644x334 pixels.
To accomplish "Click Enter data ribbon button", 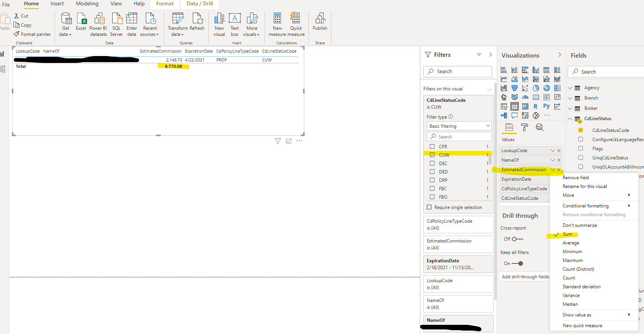I will point(132,24).
